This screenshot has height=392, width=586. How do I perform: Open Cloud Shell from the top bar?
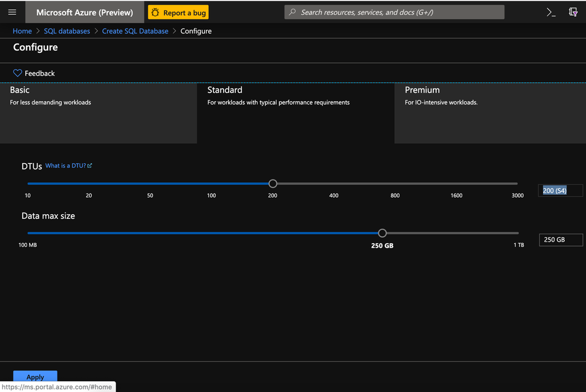[x=551, y=12]
